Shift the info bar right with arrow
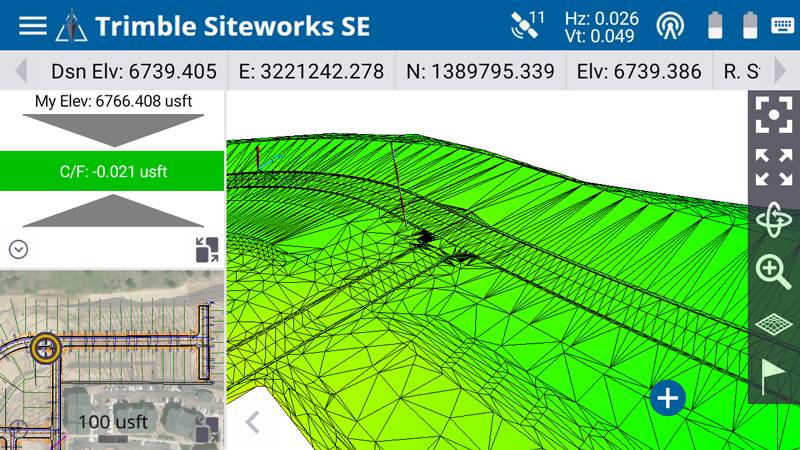800x450 pixels. click(780, 71)
